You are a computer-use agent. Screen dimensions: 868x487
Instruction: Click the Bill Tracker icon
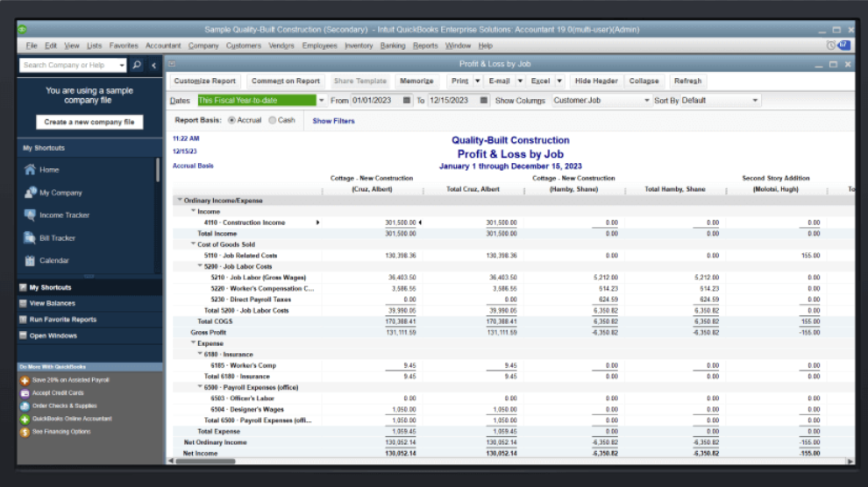click(30, 238)
